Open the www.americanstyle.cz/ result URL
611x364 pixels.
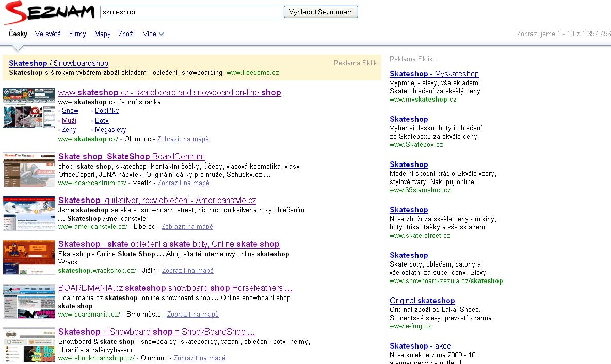[93, 226]
